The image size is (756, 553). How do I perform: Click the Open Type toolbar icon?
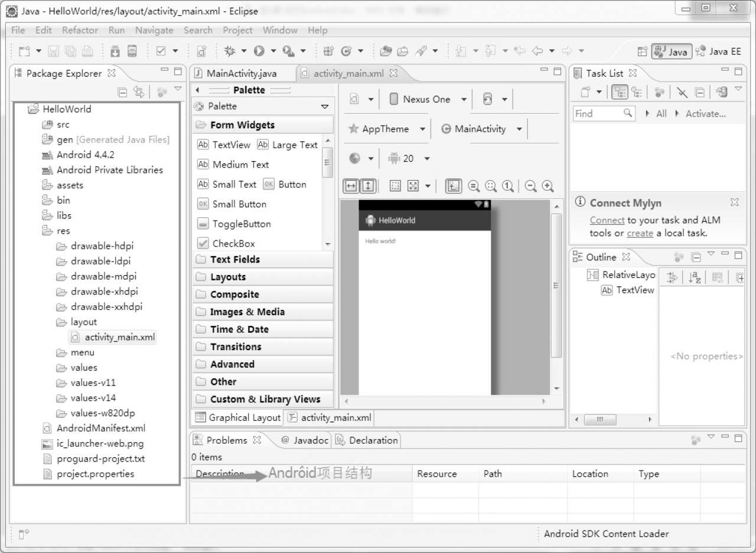click(x=386, y=51)
